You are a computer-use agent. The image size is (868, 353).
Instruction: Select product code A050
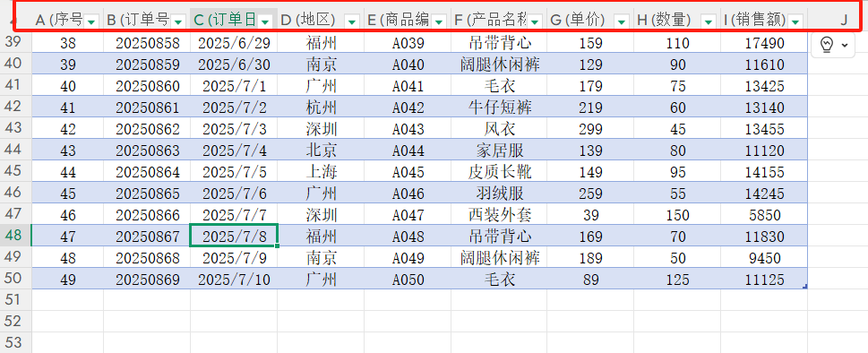pos(408,280)
